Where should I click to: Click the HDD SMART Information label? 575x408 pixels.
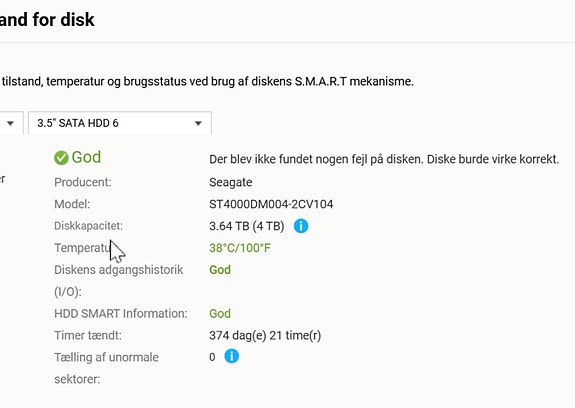click(121, 313)
